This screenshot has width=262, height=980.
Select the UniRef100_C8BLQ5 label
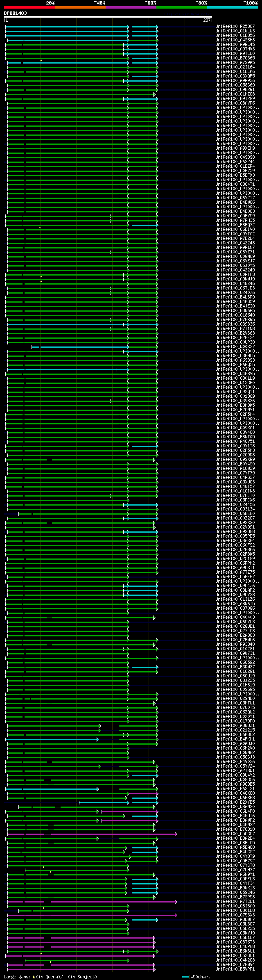coord(235,843)
